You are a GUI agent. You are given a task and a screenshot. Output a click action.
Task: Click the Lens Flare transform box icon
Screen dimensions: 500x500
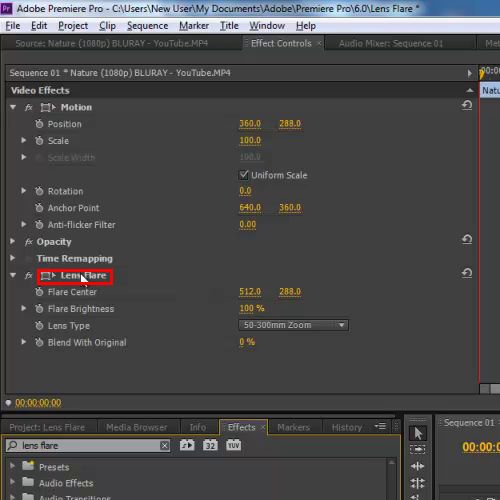point(48,276)
